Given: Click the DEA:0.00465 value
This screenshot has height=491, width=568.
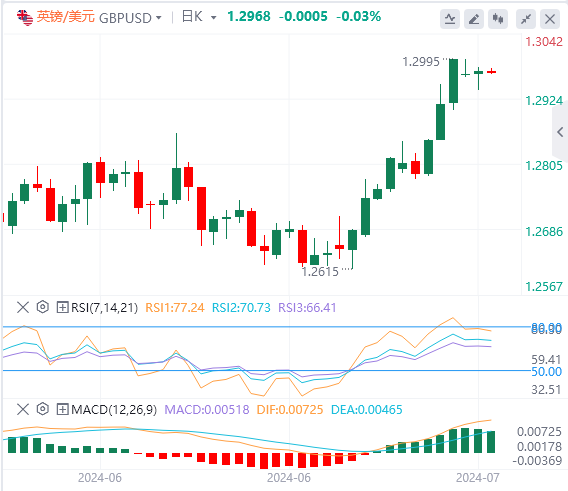Looking at the screenshot, I should point(367,410).
